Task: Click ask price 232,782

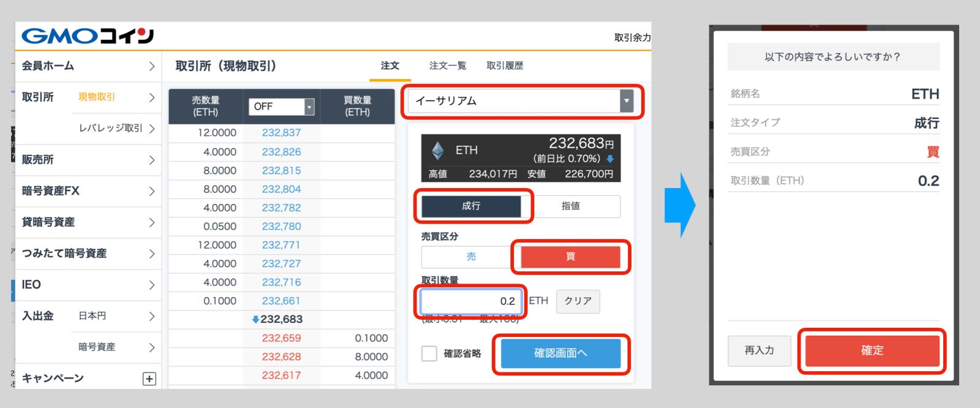Action: (281, 208)
